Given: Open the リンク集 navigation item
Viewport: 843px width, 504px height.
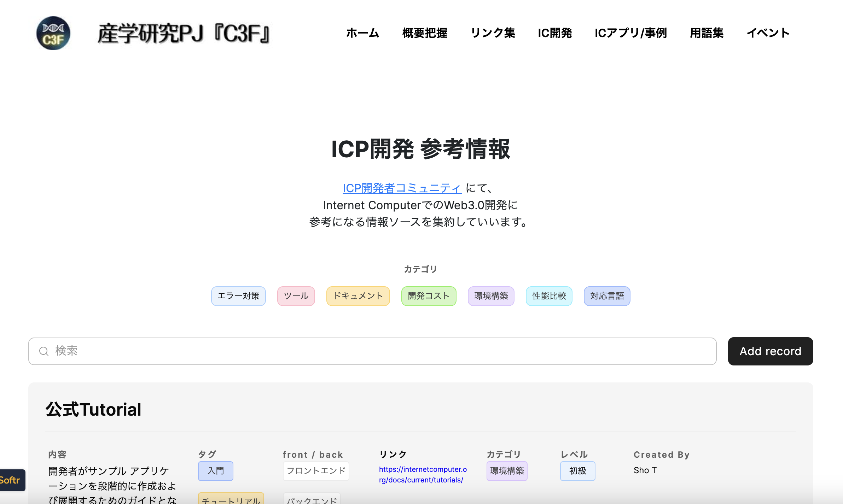Looking at the screenshot, I should [493, 33].
